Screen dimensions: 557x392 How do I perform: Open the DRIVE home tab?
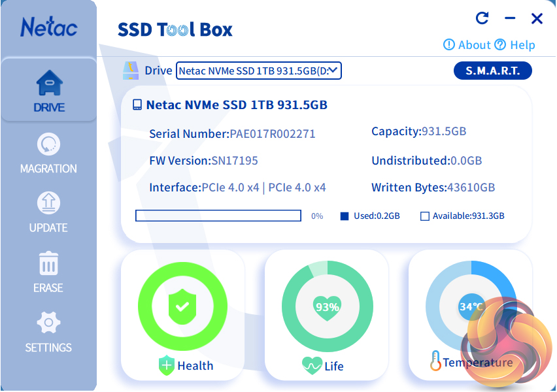click(x=49, y=91)
